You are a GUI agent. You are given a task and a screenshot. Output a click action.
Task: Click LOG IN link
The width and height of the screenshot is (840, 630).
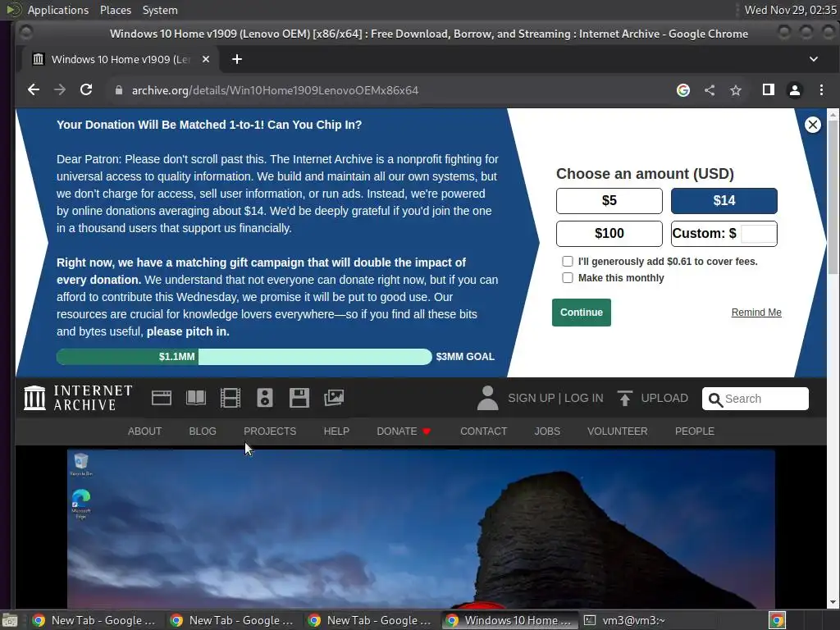(x=583, y=398)
